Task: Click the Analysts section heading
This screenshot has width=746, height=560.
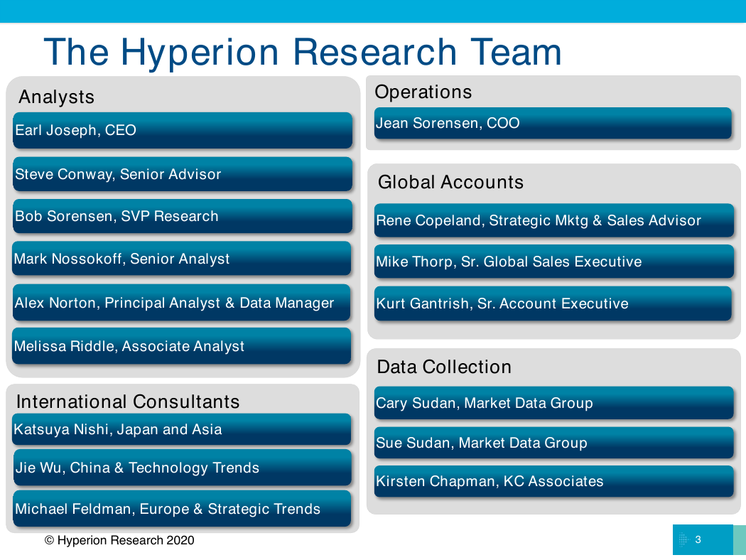Action: point(57,97)
